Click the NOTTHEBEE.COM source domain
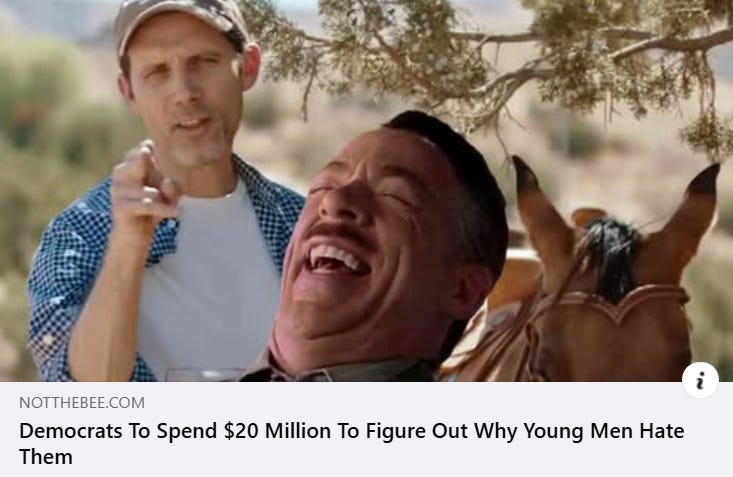This screenshot has height=477, width=733. coord(82,403)
